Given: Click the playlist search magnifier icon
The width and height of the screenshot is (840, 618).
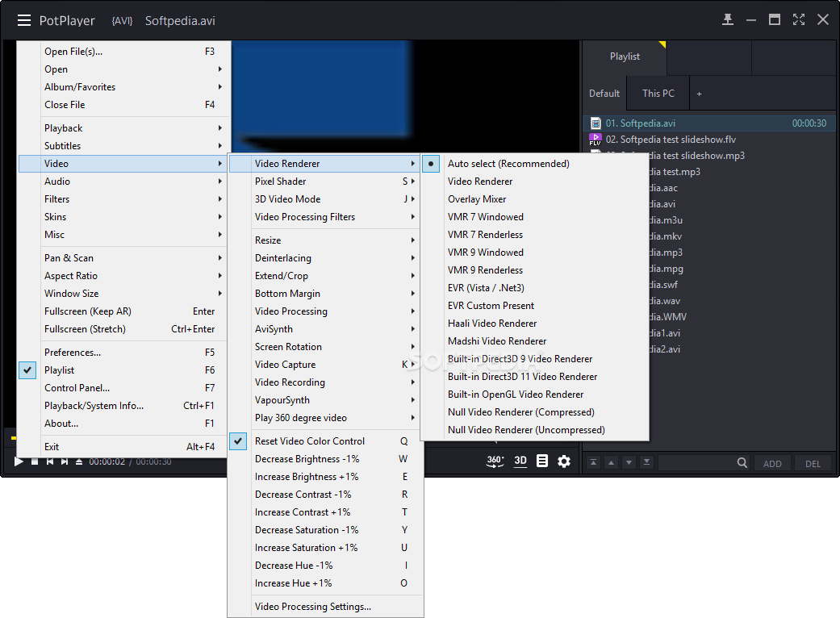Looking at the screenshot, I should click(x=742, y=463).
